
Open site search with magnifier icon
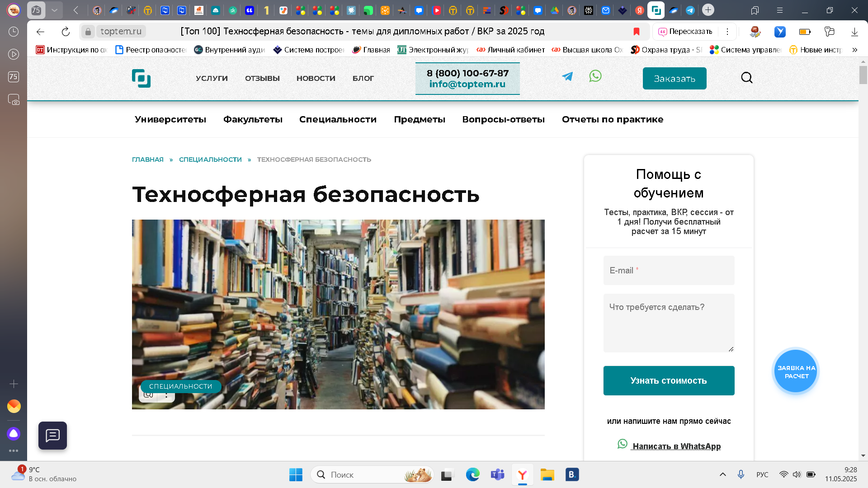tap(747, 78)
